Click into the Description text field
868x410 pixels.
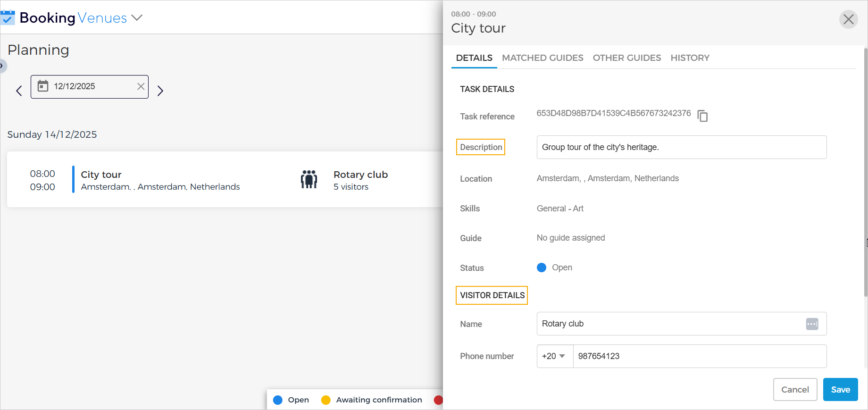[681, 147]
